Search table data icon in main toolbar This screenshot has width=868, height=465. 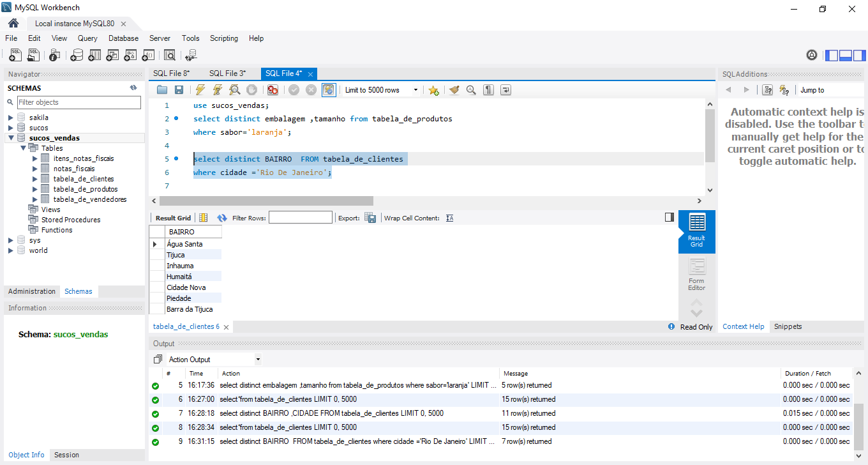170,56
